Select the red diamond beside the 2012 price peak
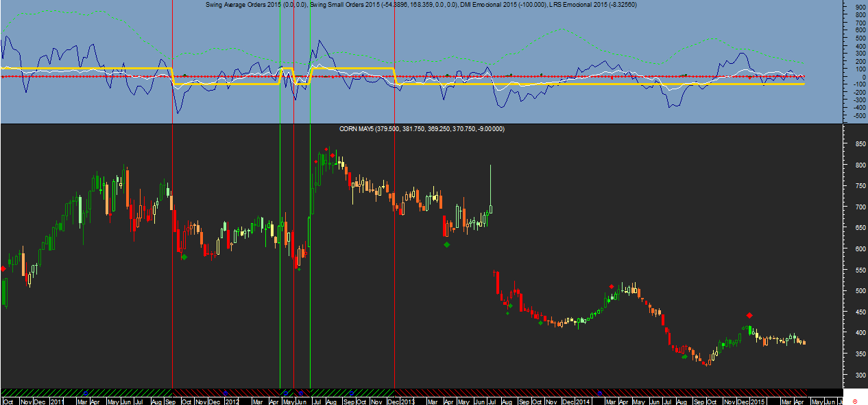This screenshot has height=405, width=868. coord(333,156)
